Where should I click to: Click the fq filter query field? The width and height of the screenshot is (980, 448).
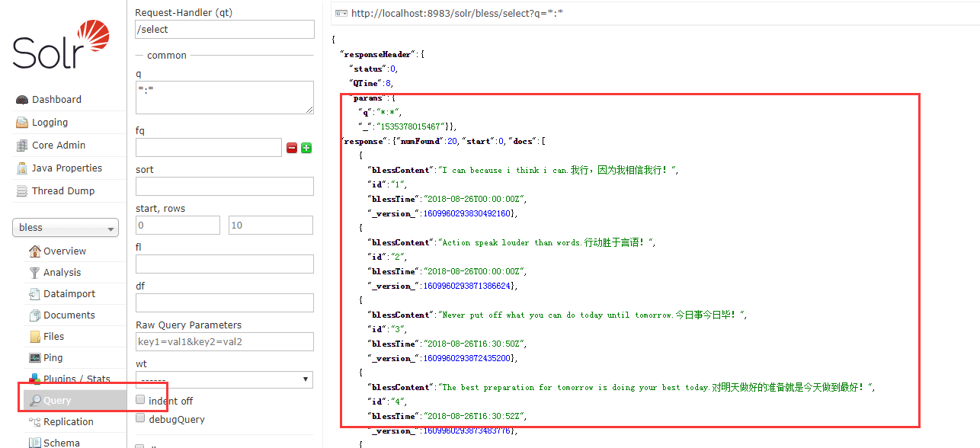pyautogui.click(x=209, y=148)
